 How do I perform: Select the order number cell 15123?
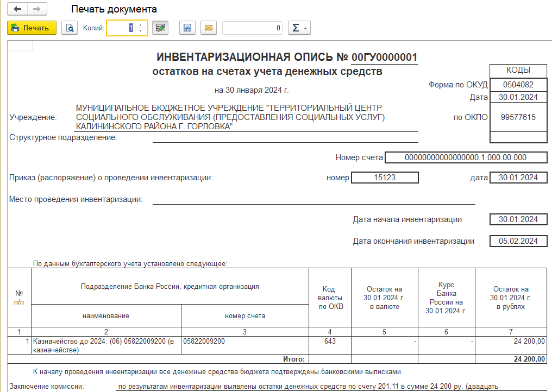click(x=385, y=178)
